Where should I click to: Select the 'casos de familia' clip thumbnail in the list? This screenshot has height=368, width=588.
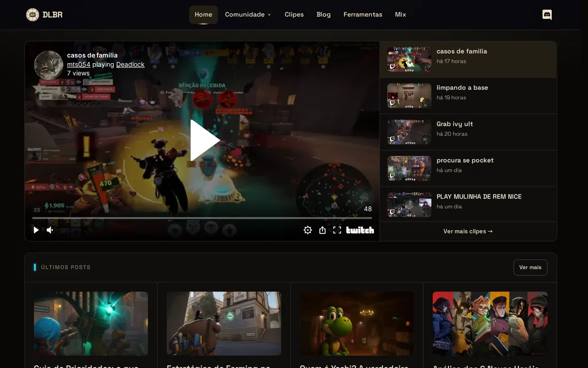click(x=409, y=59)
